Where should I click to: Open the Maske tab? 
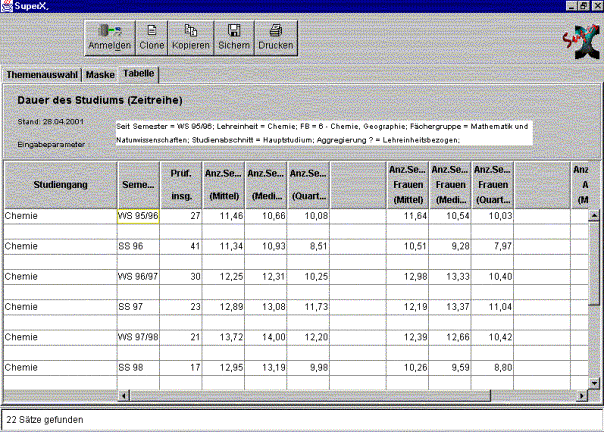100,75
